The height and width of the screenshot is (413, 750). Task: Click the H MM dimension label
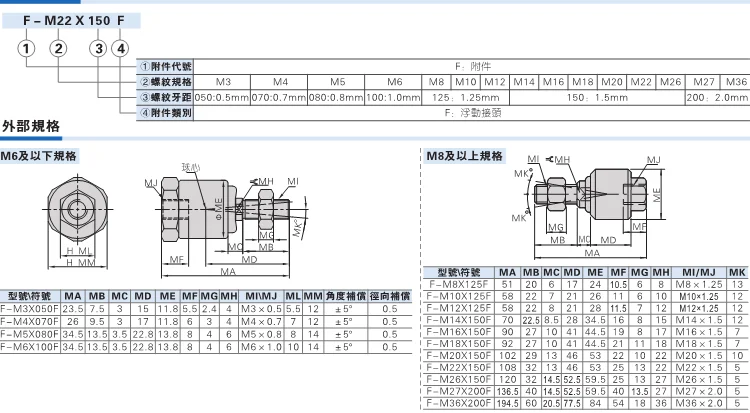(80, 263)
